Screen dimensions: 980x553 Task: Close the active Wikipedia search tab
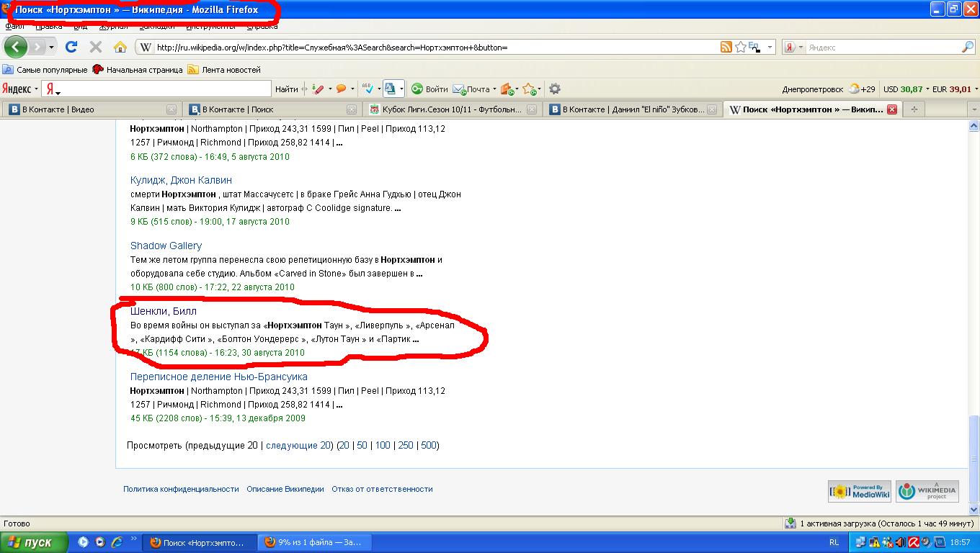point(891,109)
